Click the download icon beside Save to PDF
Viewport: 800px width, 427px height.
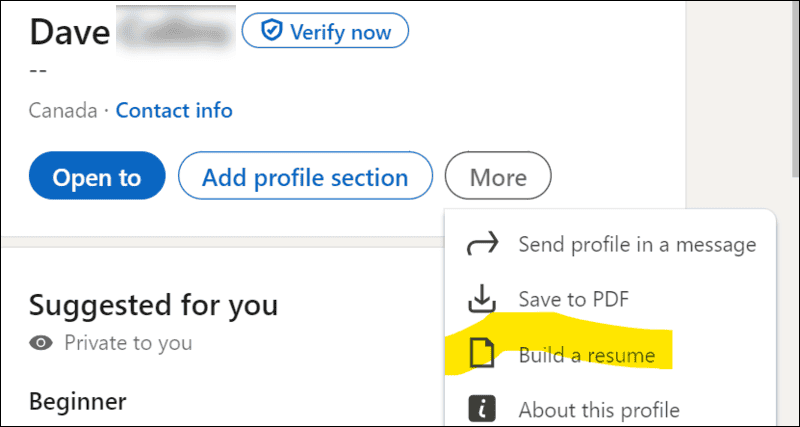[482, 299]
